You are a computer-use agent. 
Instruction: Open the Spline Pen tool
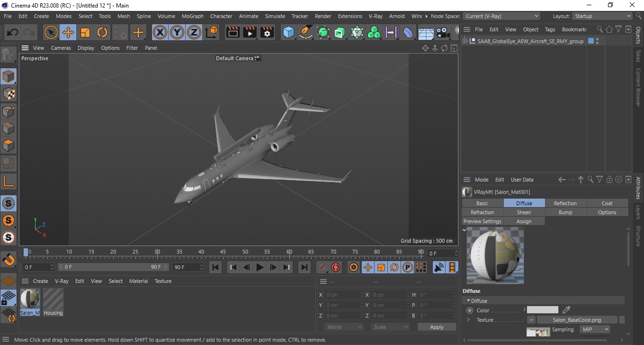306,32
